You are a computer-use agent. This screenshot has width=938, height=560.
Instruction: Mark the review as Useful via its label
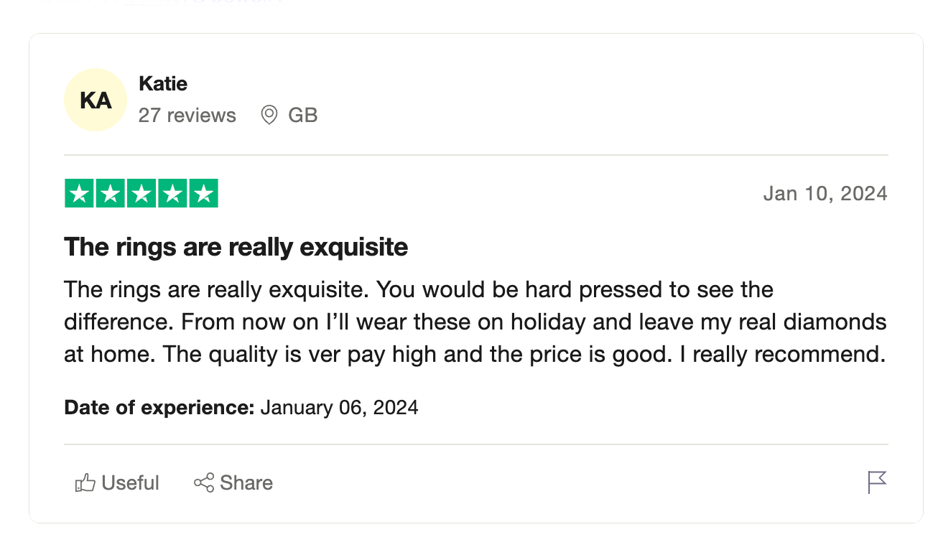pos(130,482)
